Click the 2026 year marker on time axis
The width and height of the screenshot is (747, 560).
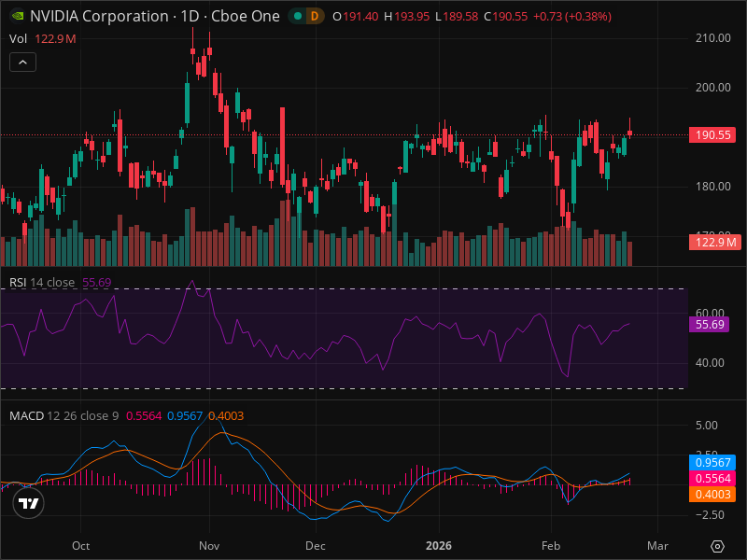tap(438, 546)
